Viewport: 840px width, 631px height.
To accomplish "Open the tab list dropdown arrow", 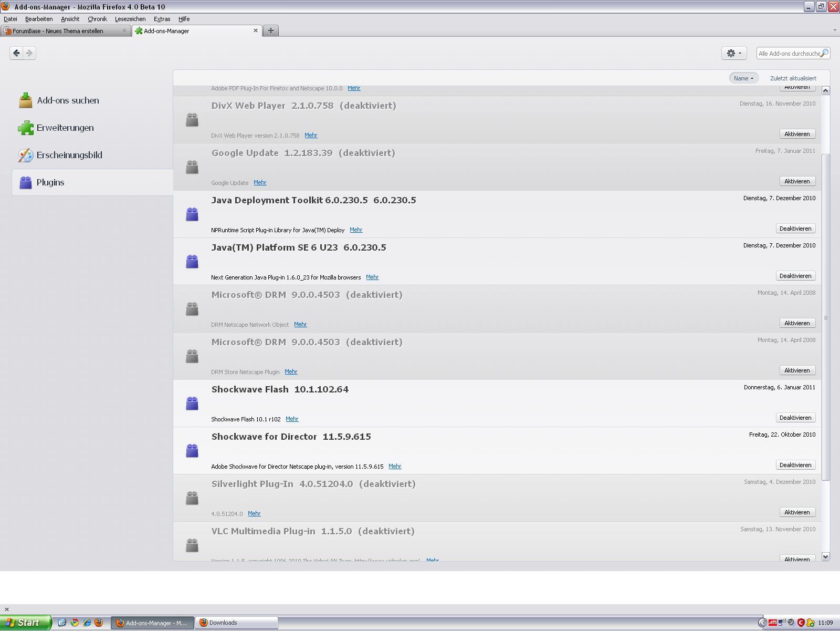I will pos(835,30).
